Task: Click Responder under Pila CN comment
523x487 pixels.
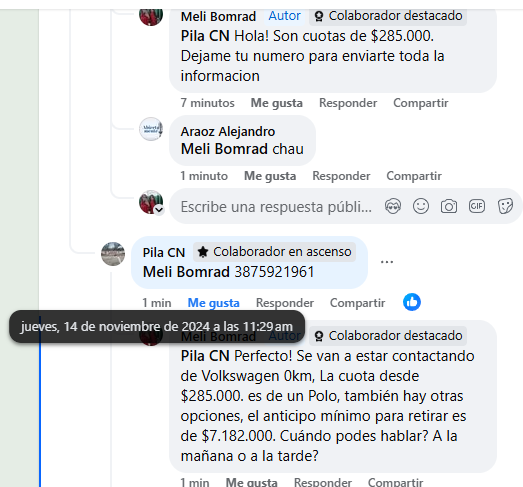Action: (285, 303)
